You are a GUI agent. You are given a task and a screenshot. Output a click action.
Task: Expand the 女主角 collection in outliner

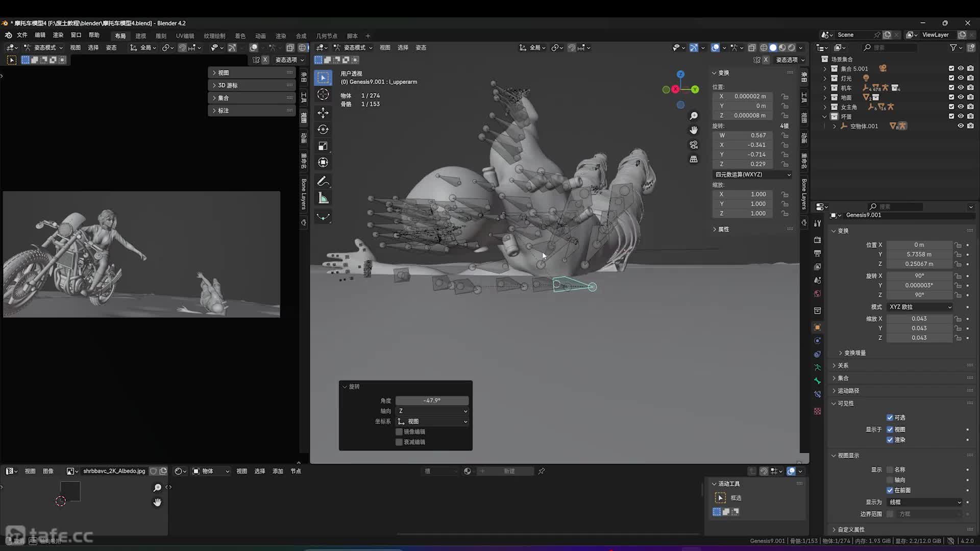tap(825, 107)
